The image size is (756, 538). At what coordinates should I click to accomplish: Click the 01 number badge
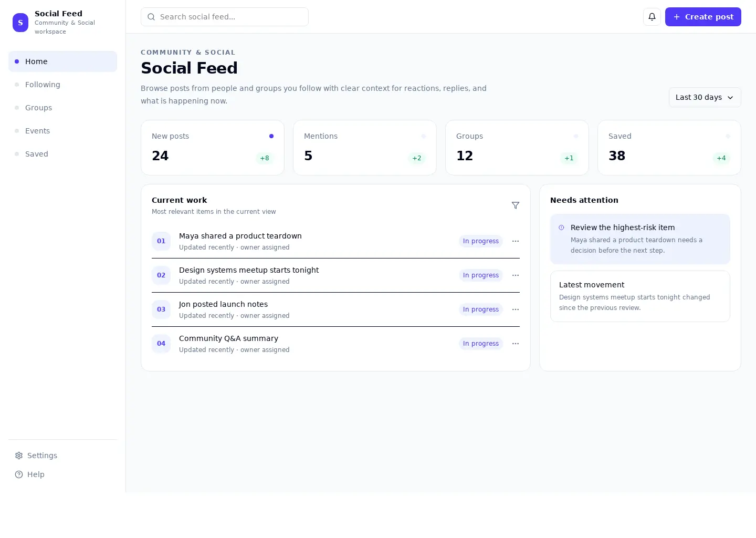(x=161, y=241)
